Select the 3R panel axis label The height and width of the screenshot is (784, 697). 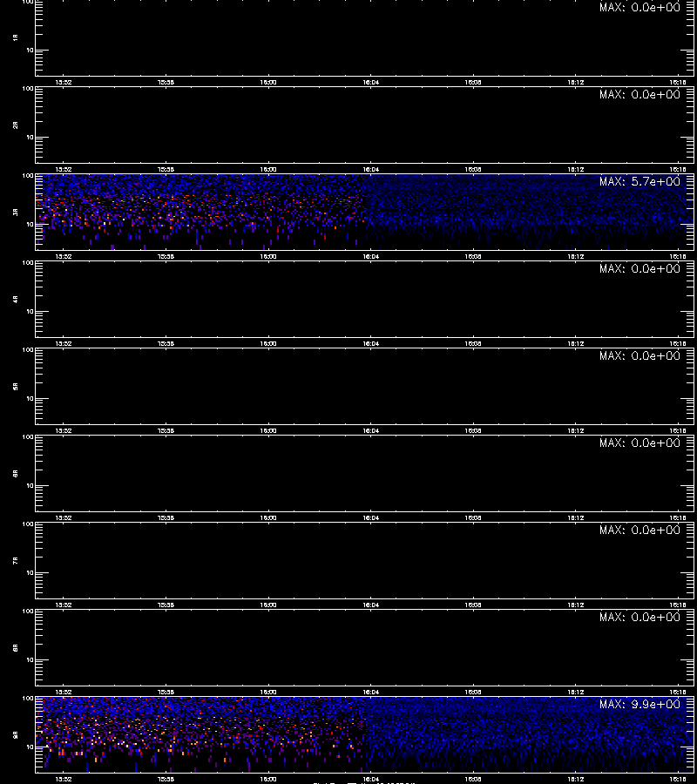[x=16, y=212]
